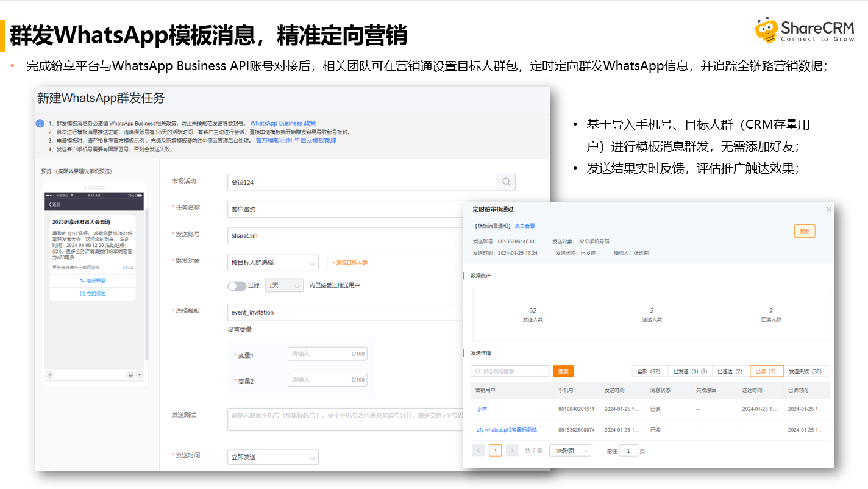This screenshot has height=489, width=868.
Task: Open the 立即发送 send time dropdown
Action: point(272,457)
